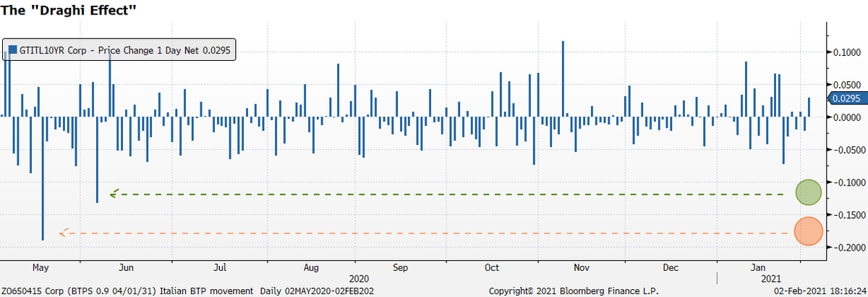Select the Jul label on the time axis
The height and width of the screenshot is (297, 868).
[221, 267]
